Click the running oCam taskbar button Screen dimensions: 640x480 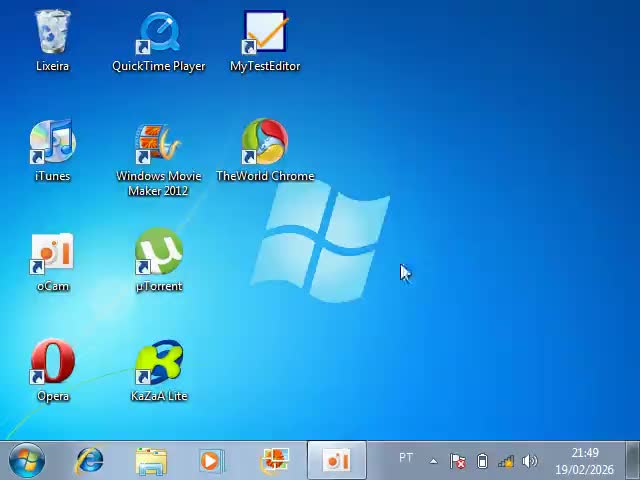click(x=337, y=461)
